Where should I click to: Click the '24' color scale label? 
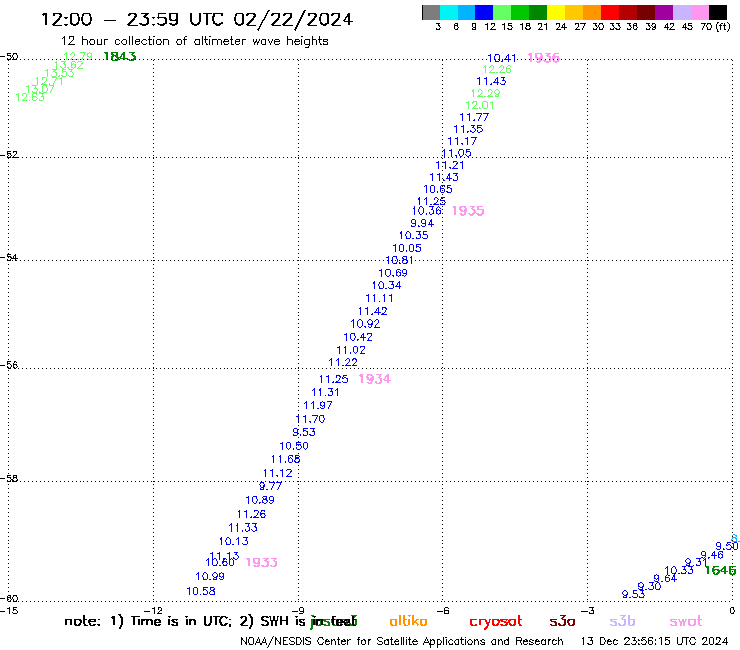(x=561, y=27)
